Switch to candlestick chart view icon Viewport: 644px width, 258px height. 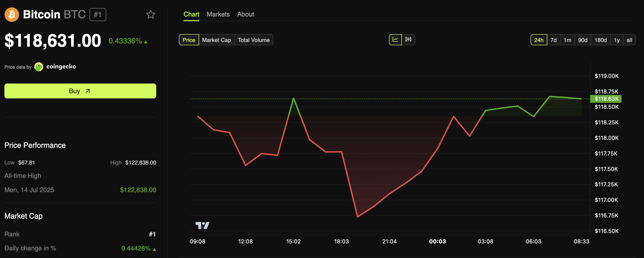[408, 40]
